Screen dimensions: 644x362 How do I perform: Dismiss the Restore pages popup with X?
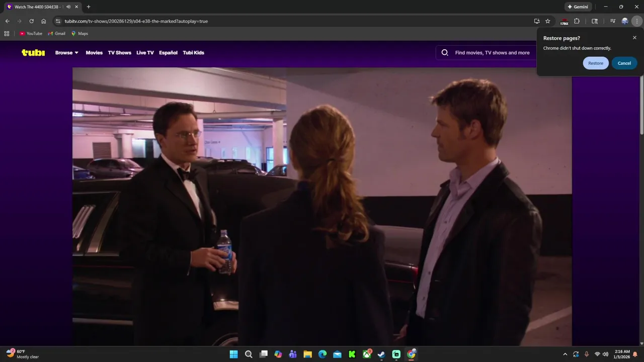[634, 38]
